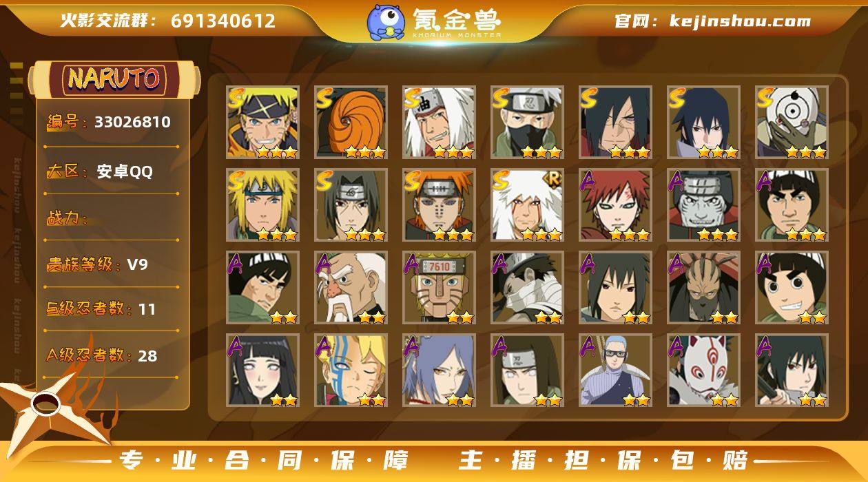Click the NARUTO scroll title banner
This screenshot has height=482, width=868.
(114, 80)
